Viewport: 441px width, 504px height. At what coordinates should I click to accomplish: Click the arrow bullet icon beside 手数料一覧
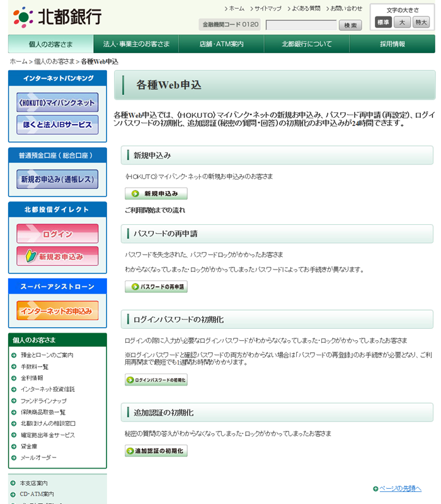tap(14, 367)
